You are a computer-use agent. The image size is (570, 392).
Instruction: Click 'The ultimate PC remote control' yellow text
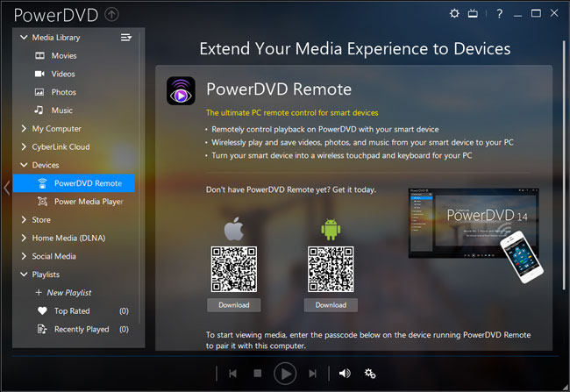pyautogui.click(x=292, y=113)
